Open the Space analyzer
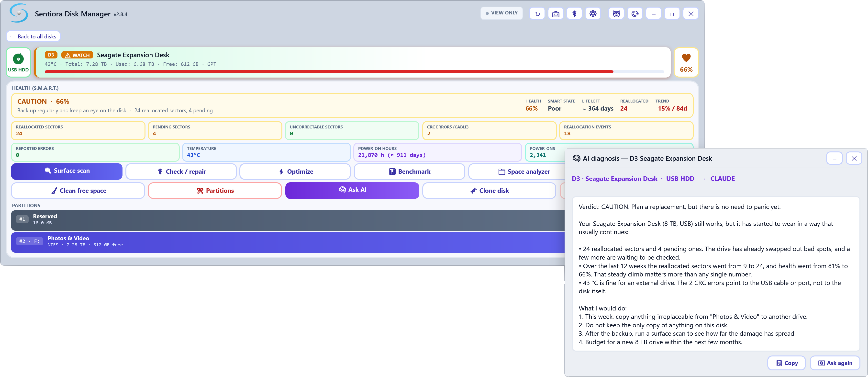 524,171
